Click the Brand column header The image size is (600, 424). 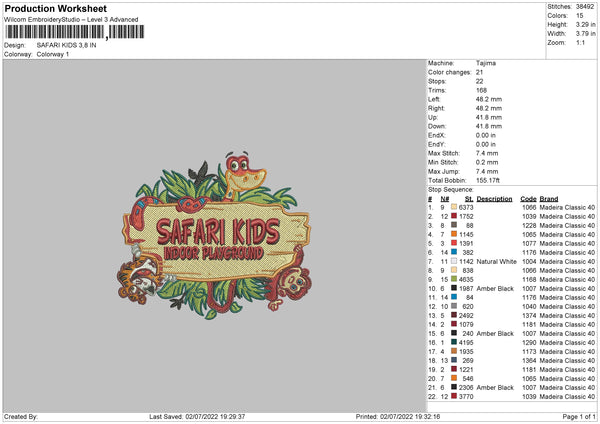(x=549, y=199)
